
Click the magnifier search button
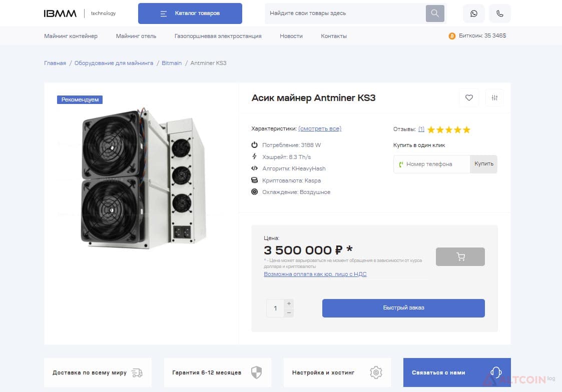tap(435, 13)
